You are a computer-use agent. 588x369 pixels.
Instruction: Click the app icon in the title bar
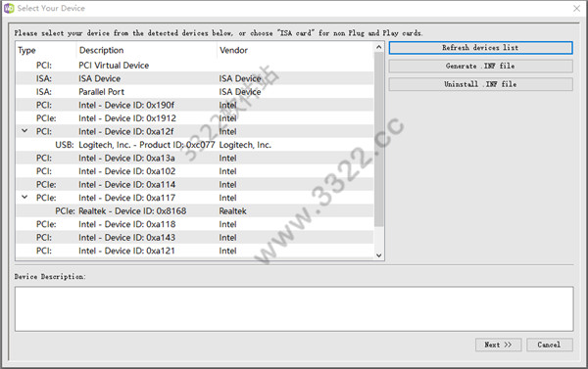(9, 8)
